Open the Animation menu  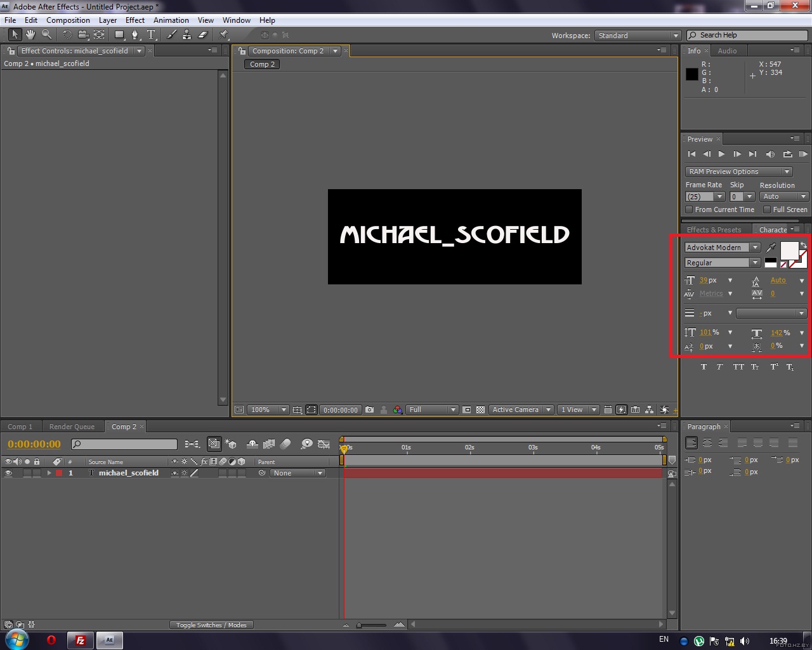[171, 20]
